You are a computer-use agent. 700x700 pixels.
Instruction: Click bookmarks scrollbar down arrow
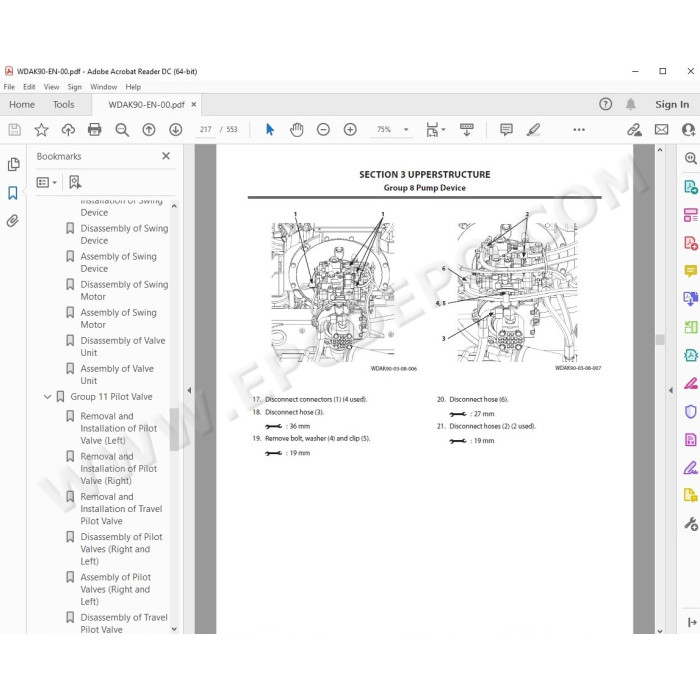tap(174, 629)
